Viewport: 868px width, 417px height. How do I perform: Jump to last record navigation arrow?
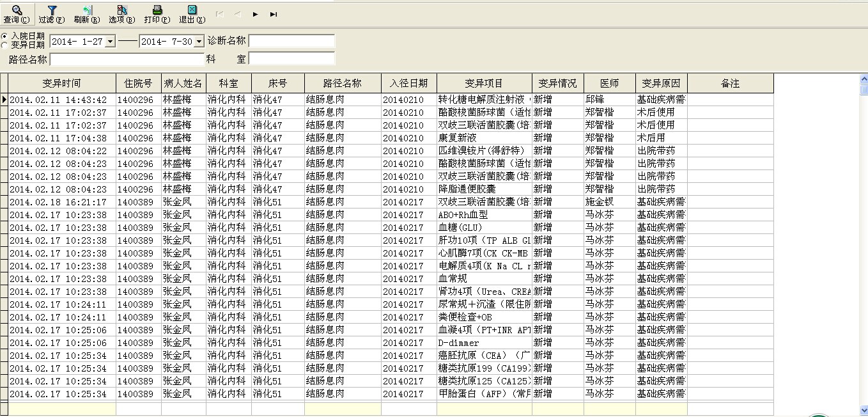pos(273,13)
